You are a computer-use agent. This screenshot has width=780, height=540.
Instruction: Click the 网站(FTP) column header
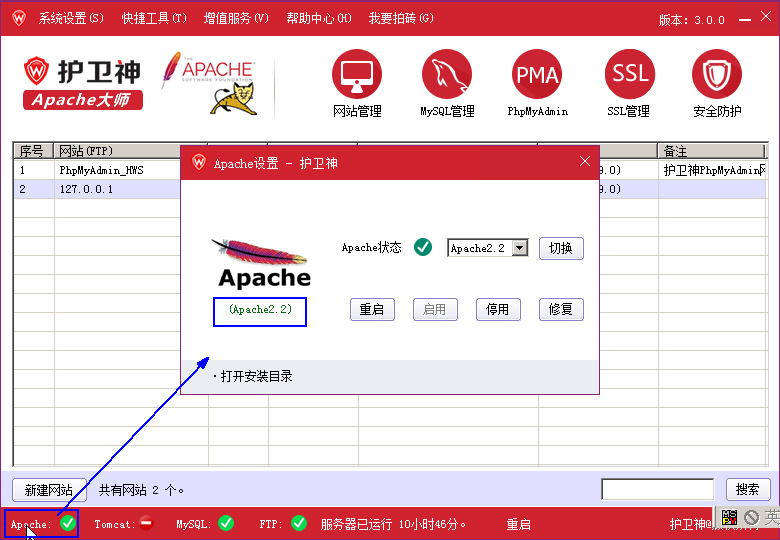(118, 151)
